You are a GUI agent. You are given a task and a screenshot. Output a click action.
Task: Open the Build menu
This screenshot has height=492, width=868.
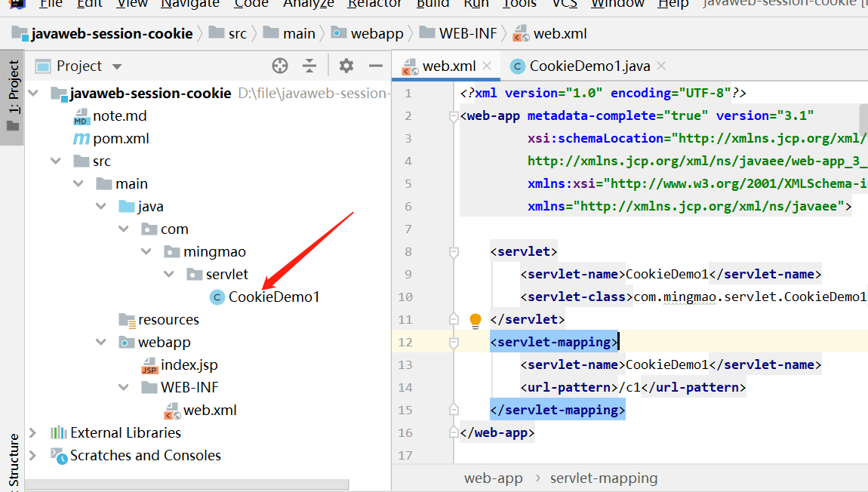coord(432,3)
